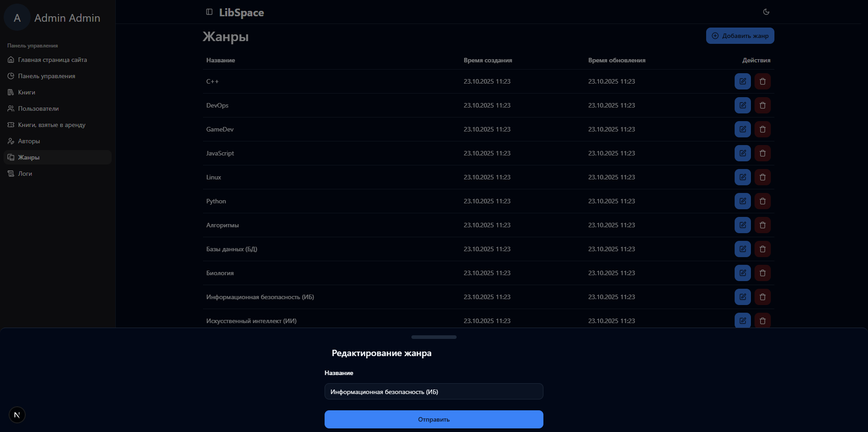Click the drawer handle above Редактирование жанра
This screenshot has height=432, width=868.
click(x=434, y=337)
